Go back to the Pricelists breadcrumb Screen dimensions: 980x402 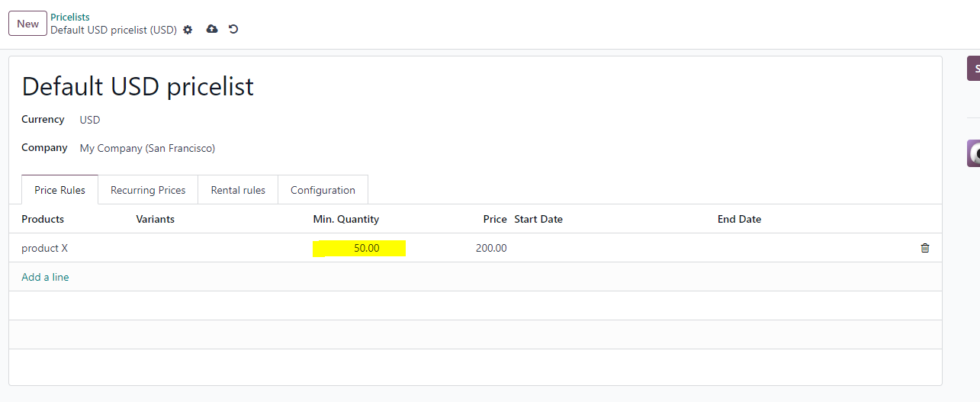click(x=70, y=17)
